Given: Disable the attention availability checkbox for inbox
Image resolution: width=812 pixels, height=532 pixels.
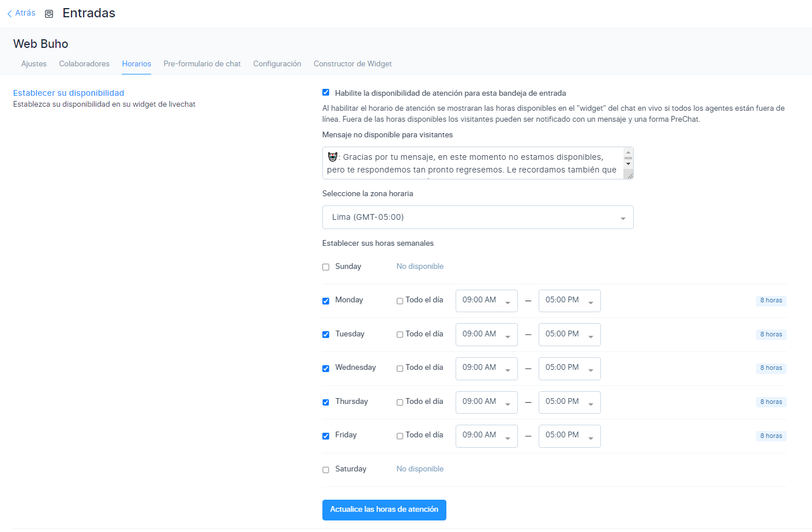Looking at the screenshot, I should [326, 92].
